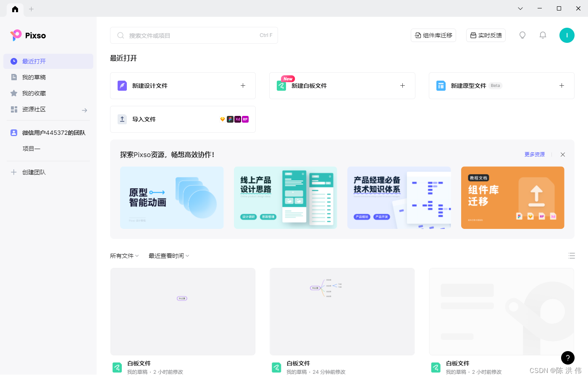
Task: Open notifications bell icon
Action: point(543,35)
